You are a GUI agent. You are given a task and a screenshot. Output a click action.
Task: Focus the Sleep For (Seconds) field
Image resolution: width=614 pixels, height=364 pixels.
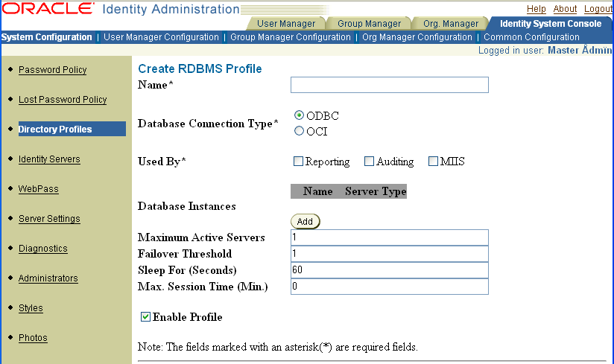[389, 270]
